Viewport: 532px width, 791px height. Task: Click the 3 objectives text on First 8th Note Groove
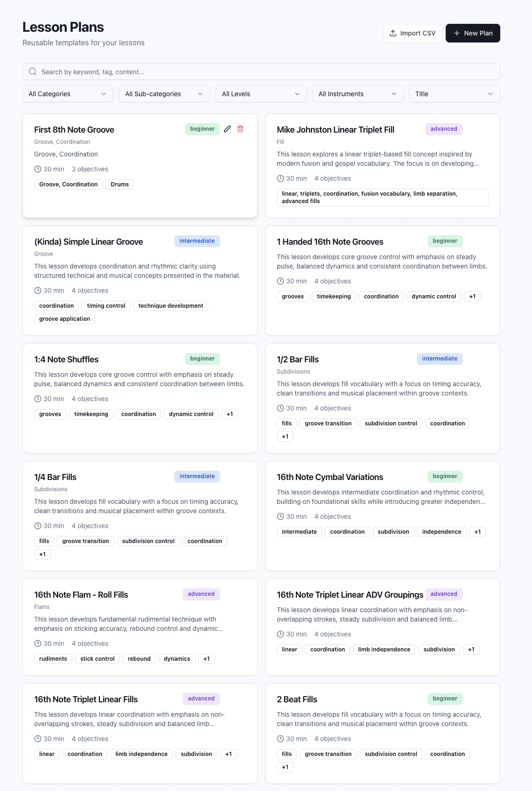click(x=90, y=169)
